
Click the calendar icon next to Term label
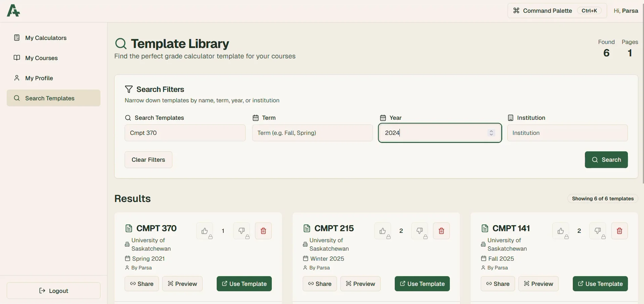[x=255, y=117]
